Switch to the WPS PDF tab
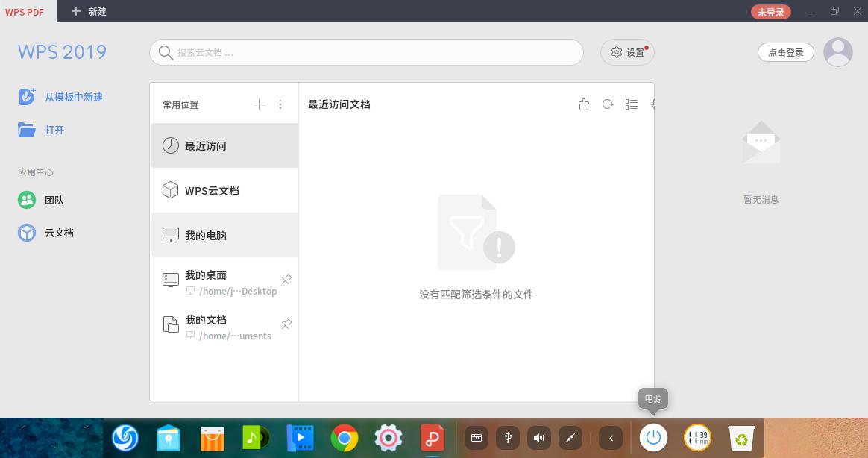868x458 pixels. [x=25, y=11]
